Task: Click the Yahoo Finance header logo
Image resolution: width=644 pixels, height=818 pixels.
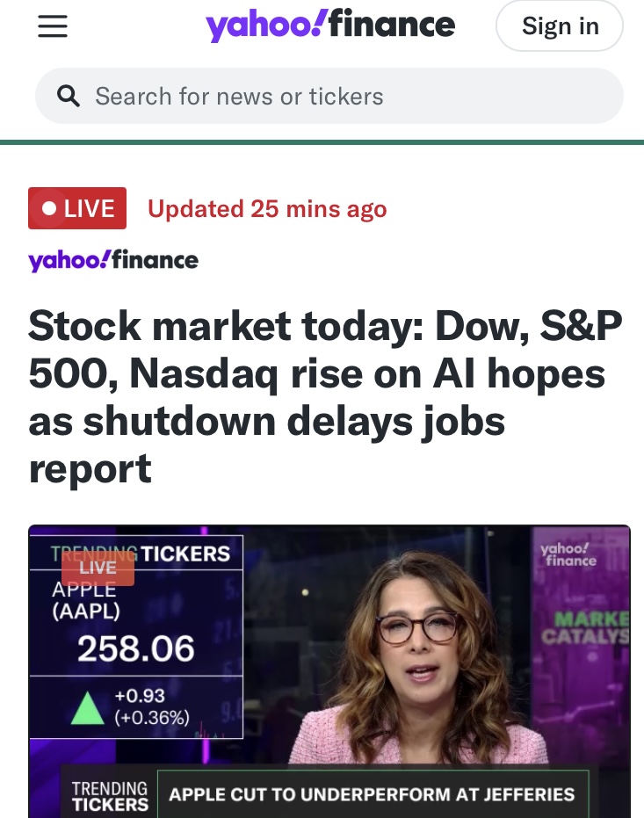Action: pyautogui.click(x=330, y=25)
